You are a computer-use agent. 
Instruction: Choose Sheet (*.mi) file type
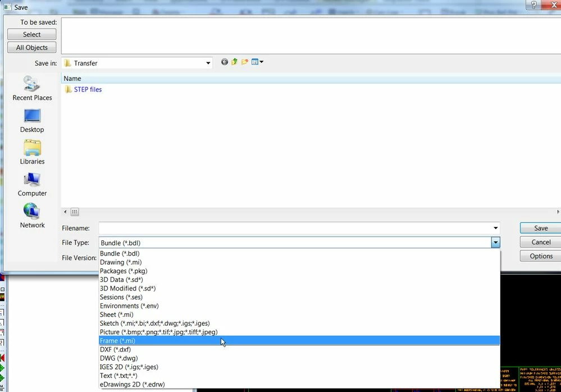(x=299, y=314)
